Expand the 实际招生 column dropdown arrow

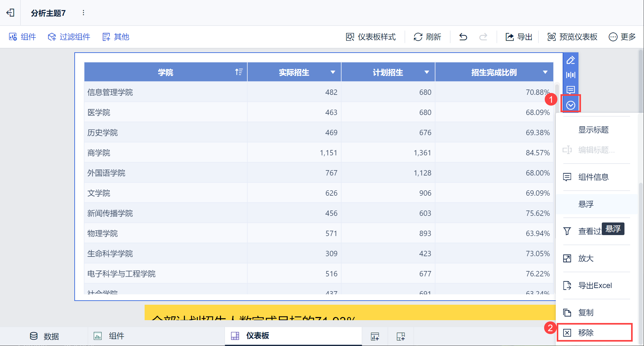tap(333, 72)
